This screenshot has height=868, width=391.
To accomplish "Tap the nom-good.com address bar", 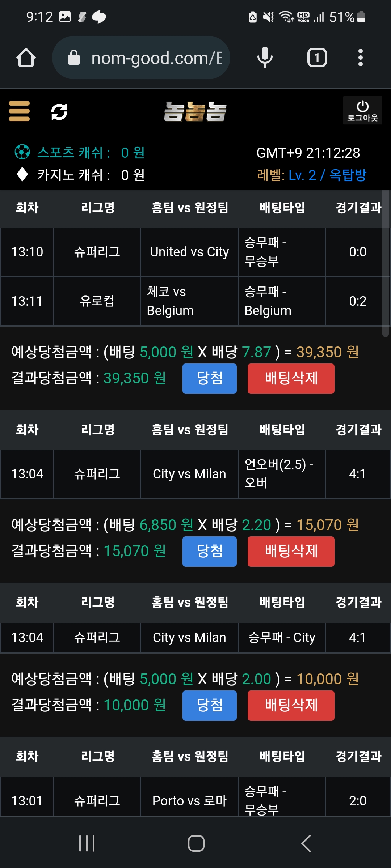I will [x=141, y=58].
